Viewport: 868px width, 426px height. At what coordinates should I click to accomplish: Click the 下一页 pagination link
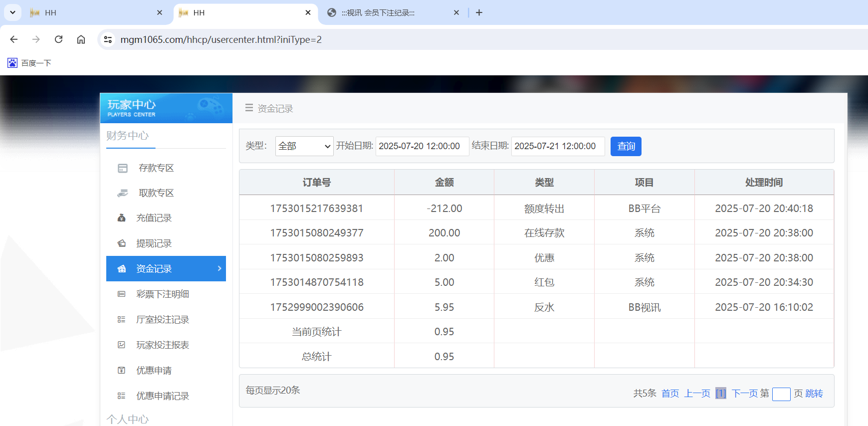pos(743,394)
